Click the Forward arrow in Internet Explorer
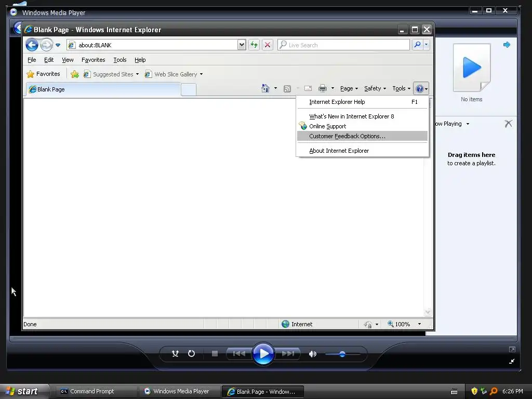Image resolution: width=532 pixels, height=399 pixels. pos(46,45)
